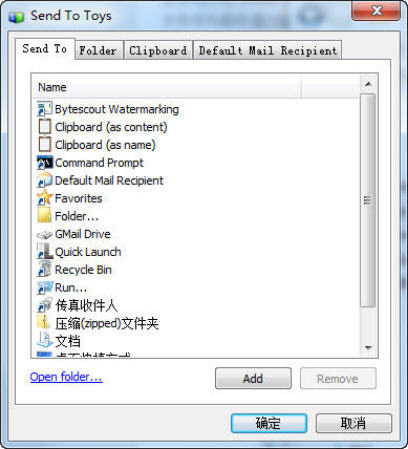Click the GMail Drive icon
The image size is (408, 449).
44,235
